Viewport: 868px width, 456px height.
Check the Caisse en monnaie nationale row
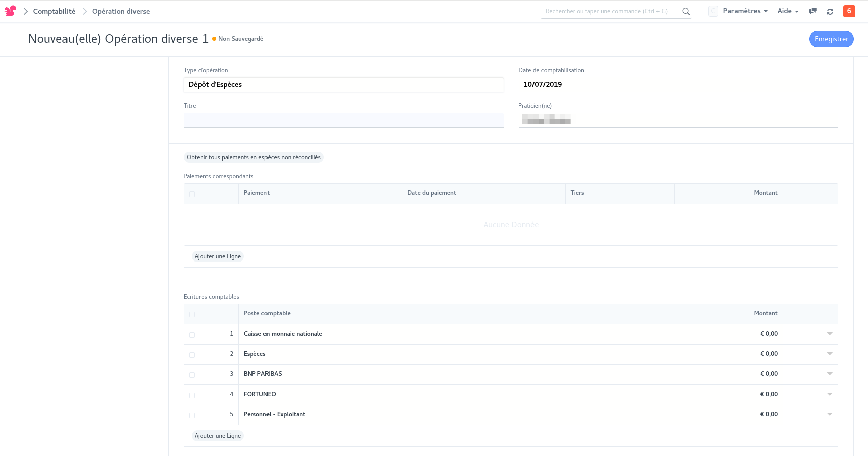pyautogui.click(x=192, y=335)
